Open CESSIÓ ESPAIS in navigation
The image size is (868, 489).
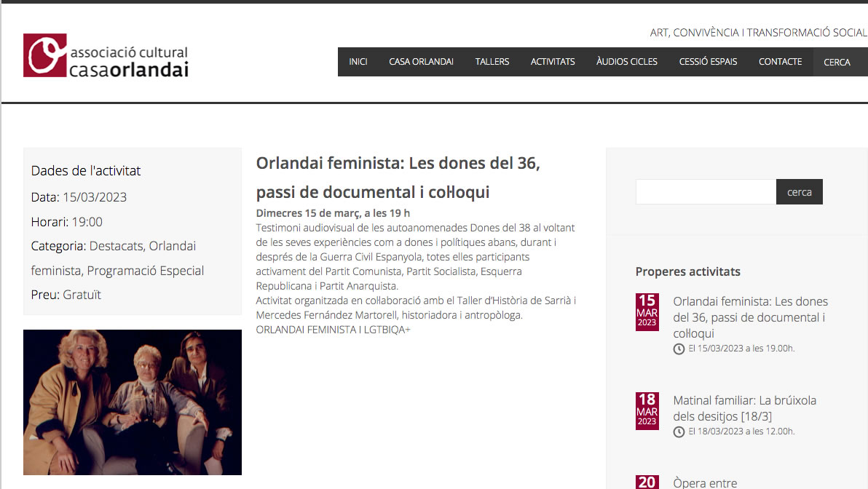click(x=708, y=62)
